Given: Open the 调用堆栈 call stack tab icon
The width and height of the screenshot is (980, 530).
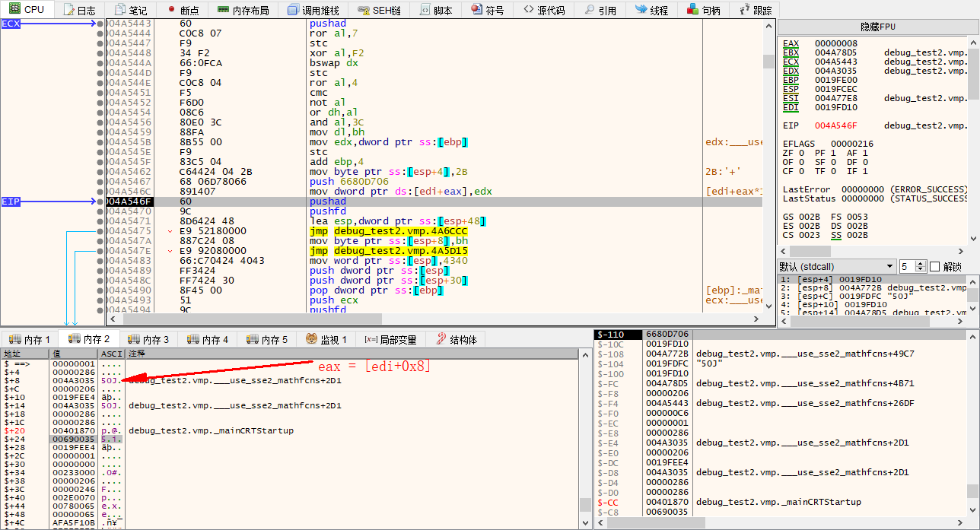Looking at the screenshot, I should click(x=294, y=10).
